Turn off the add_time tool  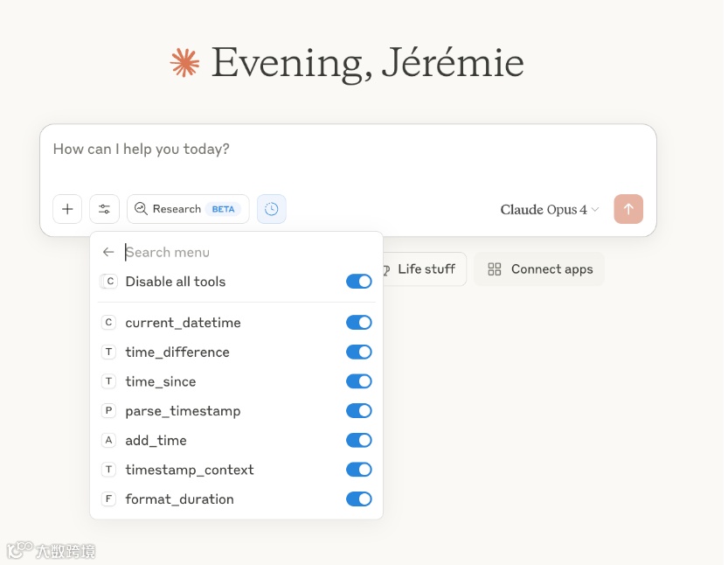click(359, 440)
